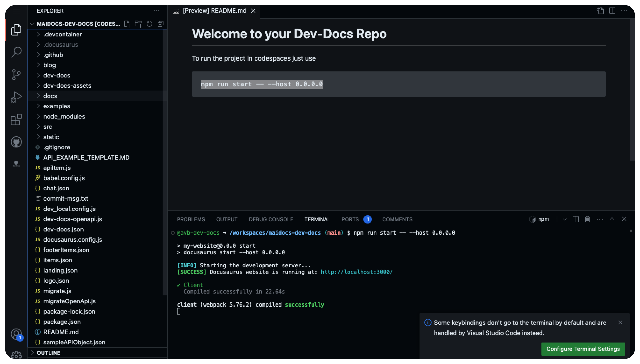
Task: Open the localhost:3000 link in the terminal
Action: pos(357,272)
